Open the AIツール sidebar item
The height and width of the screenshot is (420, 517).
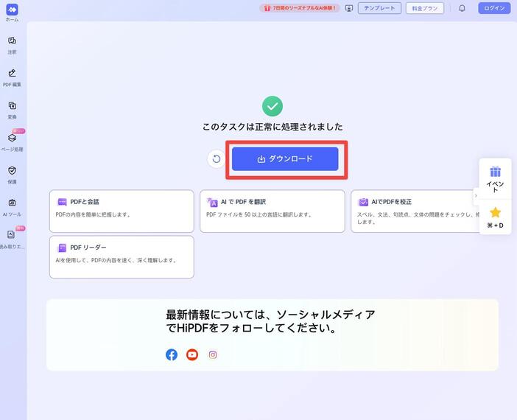(13, 207)
